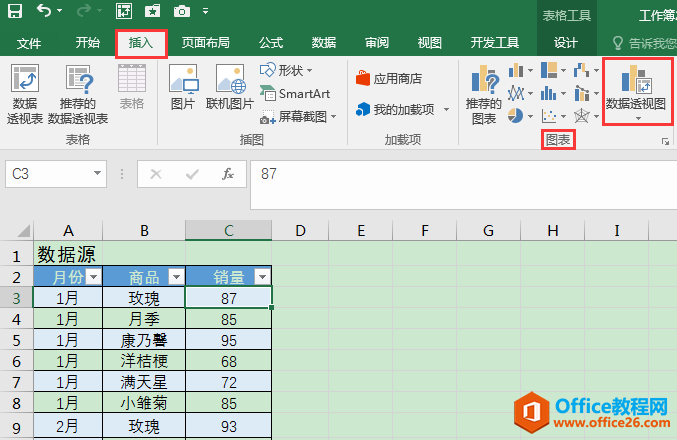Insert a scatter or bubble chart
The height and width of the screenshot is (440, 677).
(x=553, y=116)
